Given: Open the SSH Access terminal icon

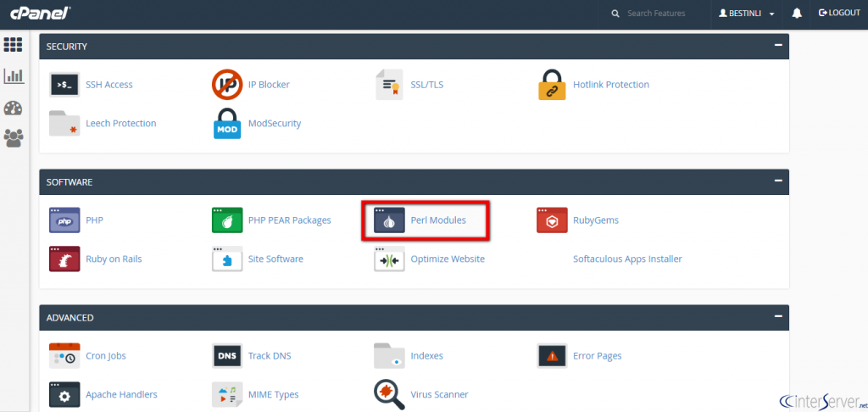Looking at the screenshot, I should (64, 85).
